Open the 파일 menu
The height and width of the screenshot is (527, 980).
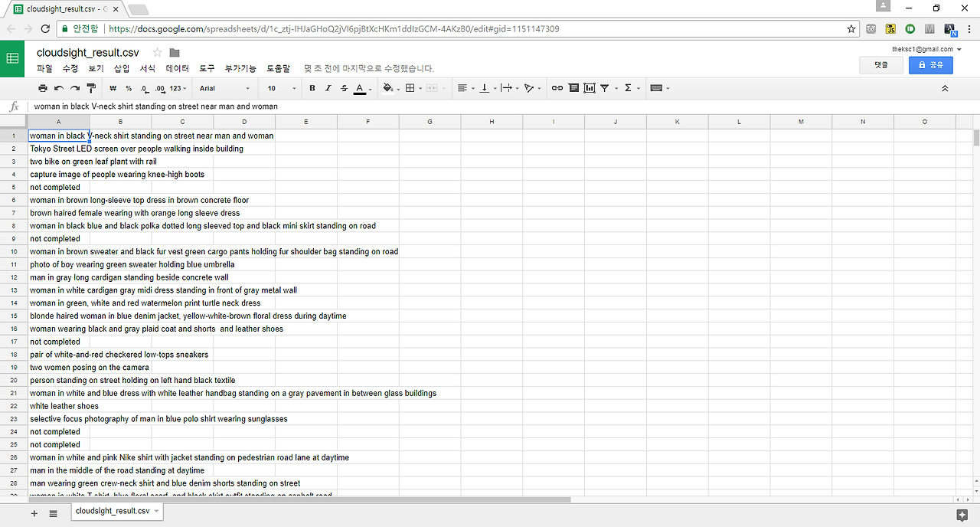[44, 68]
